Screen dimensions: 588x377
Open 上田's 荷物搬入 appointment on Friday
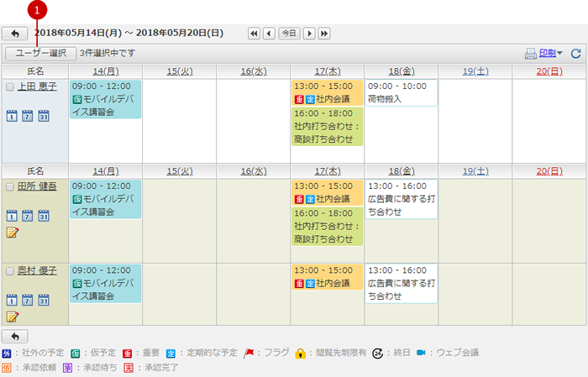[402, 92]
